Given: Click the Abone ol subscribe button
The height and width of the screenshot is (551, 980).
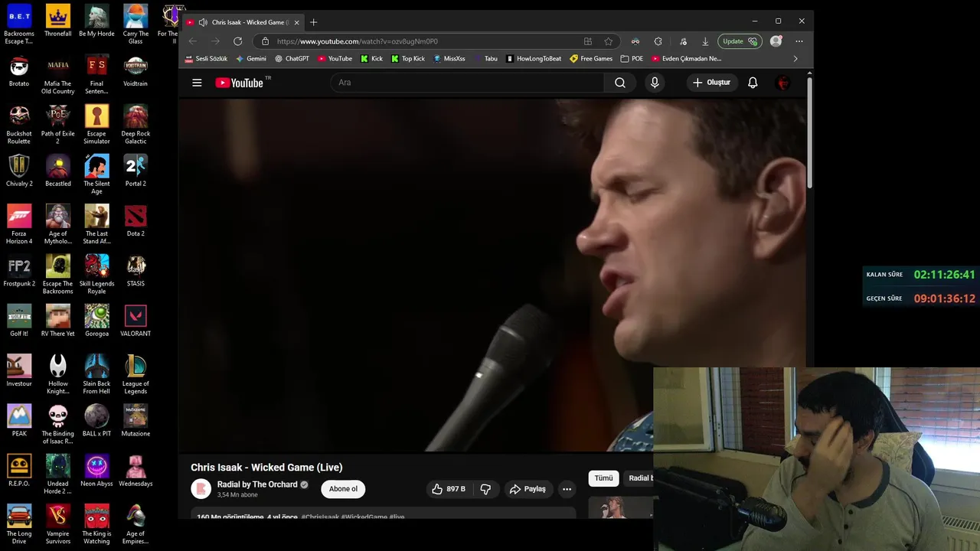Looking at the screenshot, I should coord(343,489).
